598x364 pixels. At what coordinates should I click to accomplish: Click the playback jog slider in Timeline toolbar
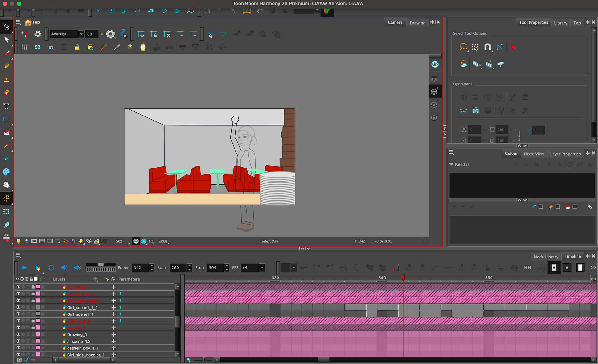click(x=101, y=264)
